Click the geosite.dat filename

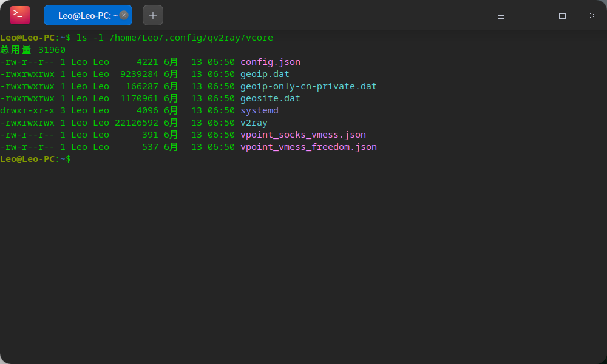pyautogui.click(x=270, y=98)
